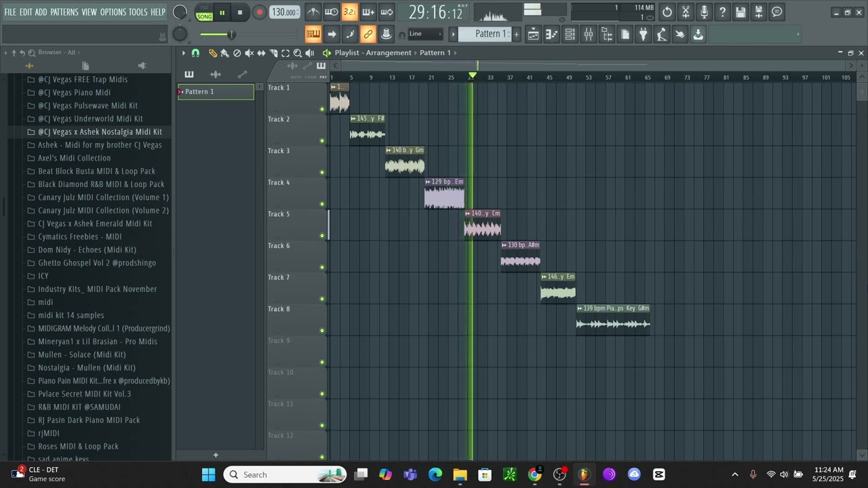Click the master pitch knob
This screenshot has width=868, height=488.
pyautogui.click(x=180, y=34)
